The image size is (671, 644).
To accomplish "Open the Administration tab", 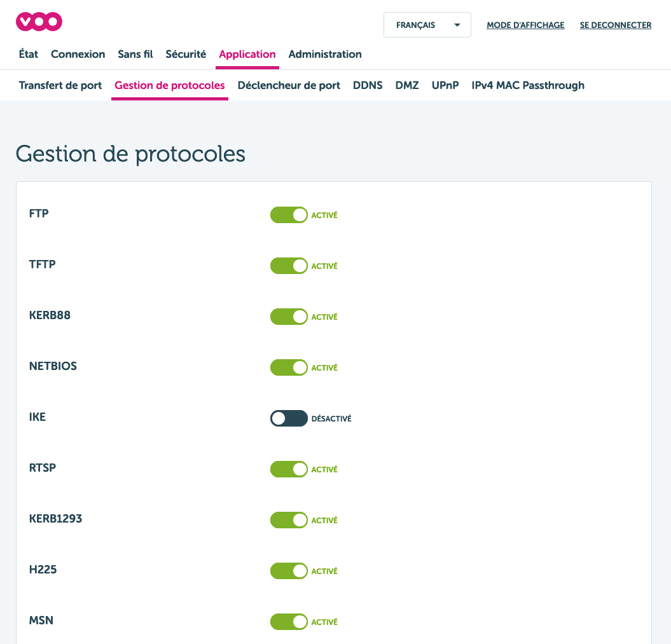I will point(325,54).
